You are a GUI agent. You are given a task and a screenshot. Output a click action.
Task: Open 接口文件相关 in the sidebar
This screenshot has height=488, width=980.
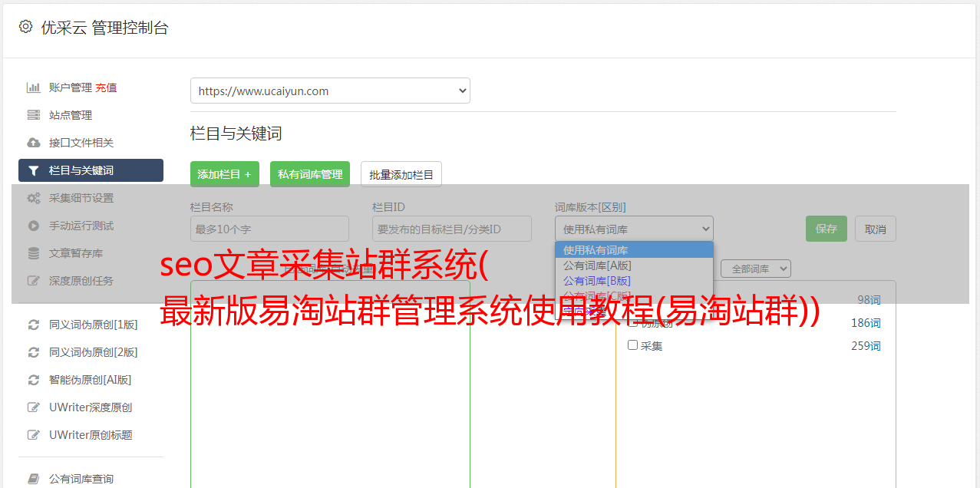(81, 143)
